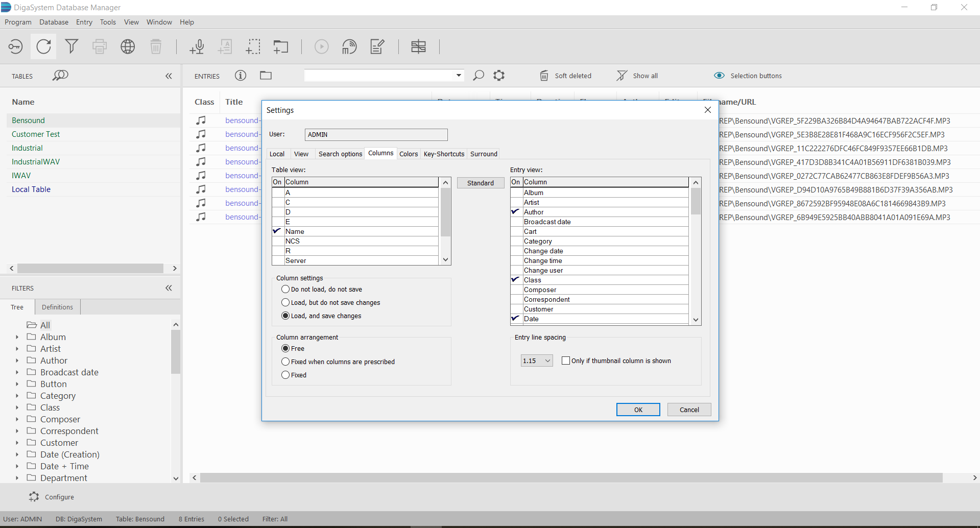This screenshot has height=528, width=980.
Task: Enable 'Only if thumbnail column is shown'
Action: point(566,361)
